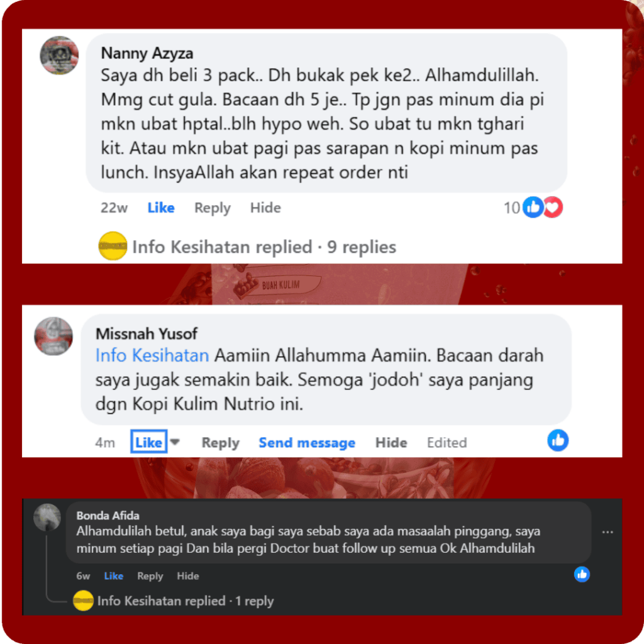The width and height of the screenshot is (644, 644).
Task: Send message to Missnah Yusof
Action: (307, 442)
